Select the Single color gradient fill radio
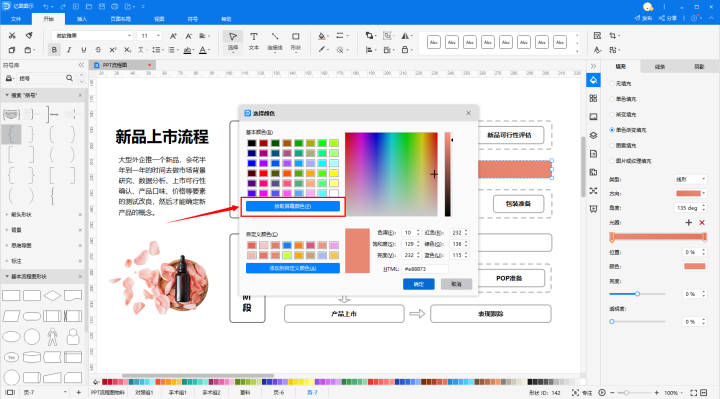 tap(612, 130)
